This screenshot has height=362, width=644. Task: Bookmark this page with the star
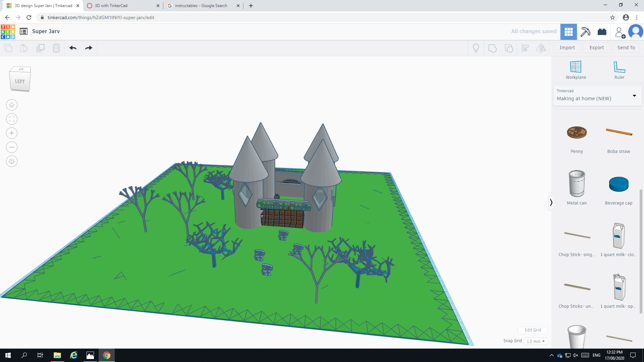(x=612, y=17)
